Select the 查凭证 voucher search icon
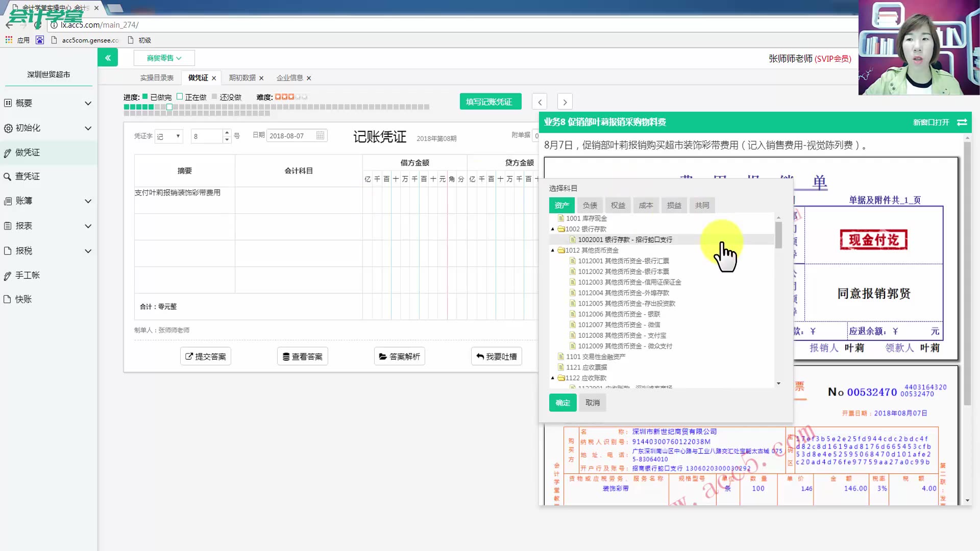 [x=7, y=176]
